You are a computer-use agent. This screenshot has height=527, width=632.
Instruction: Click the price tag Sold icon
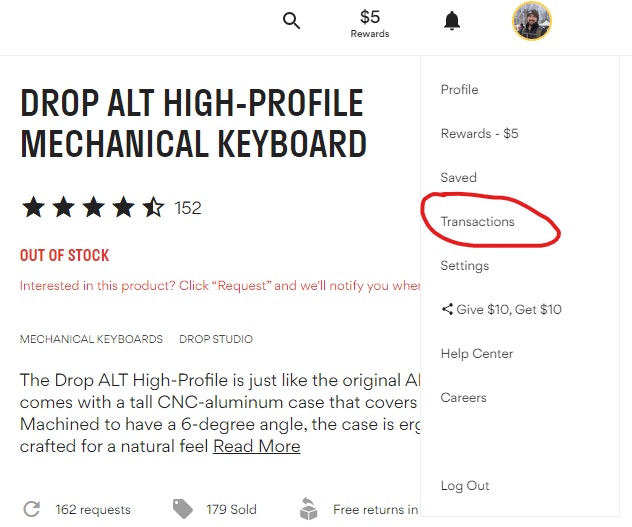pyautogui.click(x=182, y=509)
